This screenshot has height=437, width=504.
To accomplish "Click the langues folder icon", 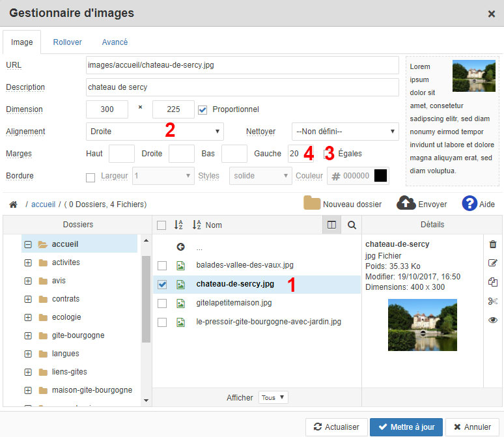I will pos(43,354).
